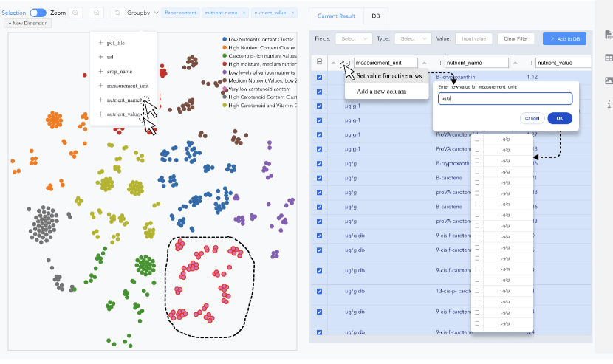Choose nutrient_value from the groupby list
Screen dimensions: 613x364
click(123, 114)
